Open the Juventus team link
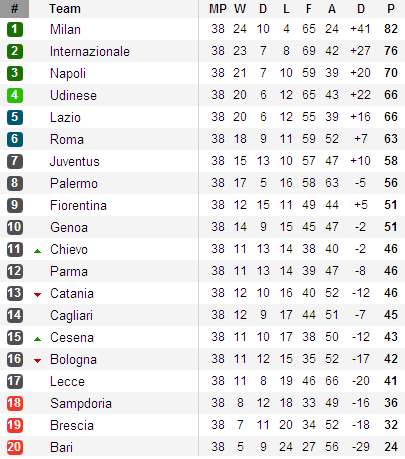The image size is (405, 459). [75, 161]
